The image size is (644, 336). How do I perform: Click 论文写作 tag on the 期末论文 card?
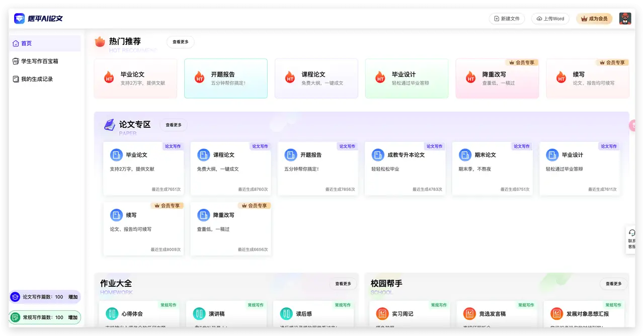tap(522, 146)
